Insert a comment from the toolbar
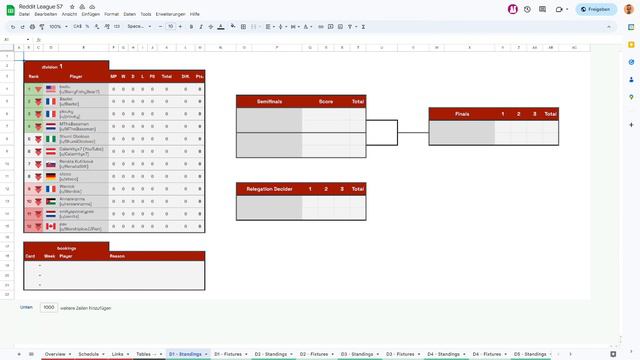Viewport: 640px width, 360px height. coord(331,27)
